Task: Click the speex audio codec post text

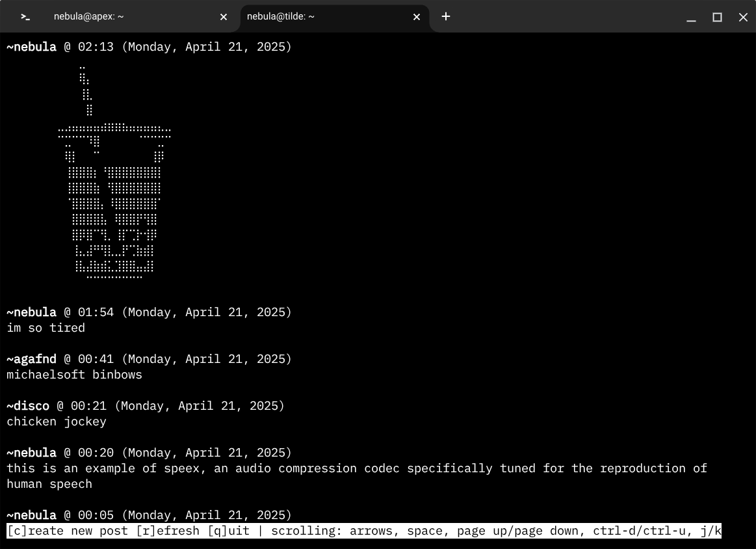Action: (356, 468)
